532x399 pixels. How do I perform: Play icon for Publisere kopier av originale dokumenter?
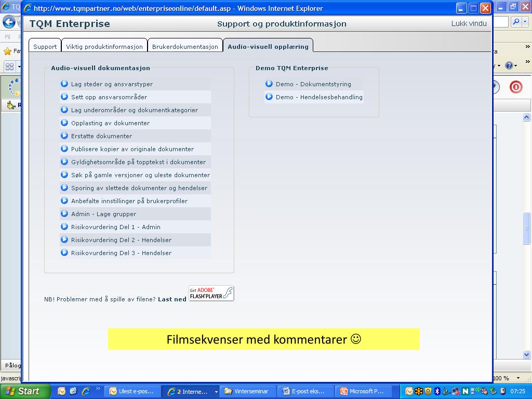(64, 149)
